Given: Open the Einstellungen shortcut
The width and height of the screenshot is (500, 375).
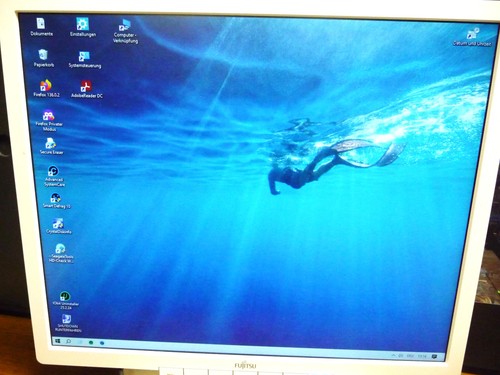Looking at the screenshot, I should pos(82,27).
